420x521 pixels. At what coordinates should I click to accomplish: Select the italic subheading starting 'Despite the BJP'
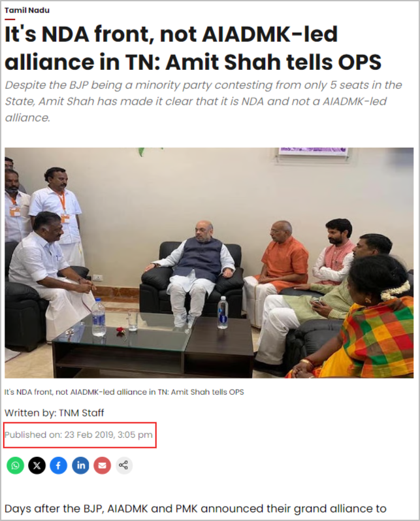point(203,101)
